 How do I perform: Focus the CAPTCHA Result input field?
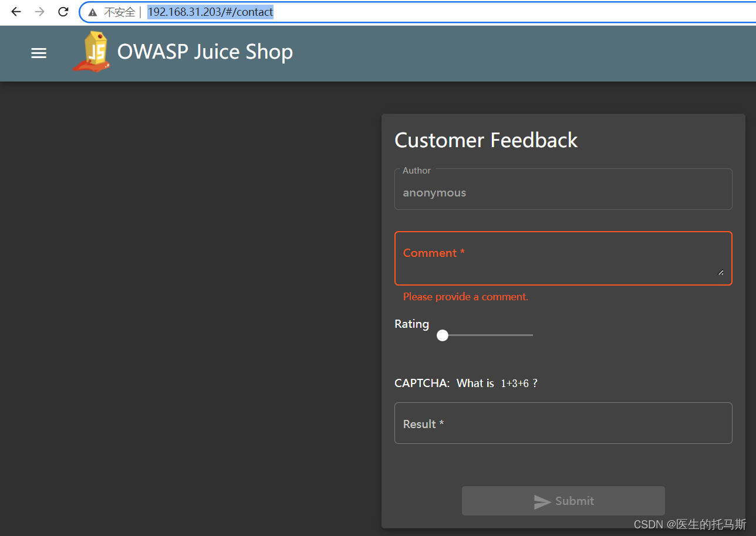[x=563, y=423]
